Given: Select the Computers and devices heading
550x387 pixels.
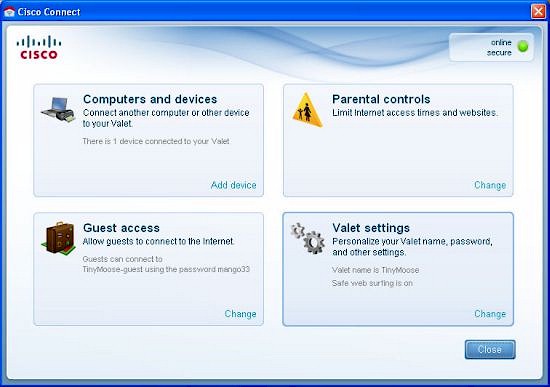Looking at the screenshot, I should [x=150, y=99].
